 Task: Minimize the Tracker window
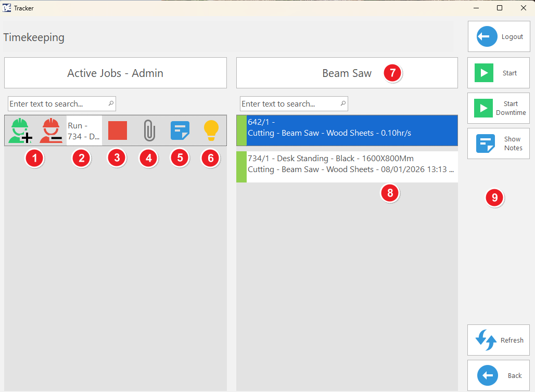[476, 8]
